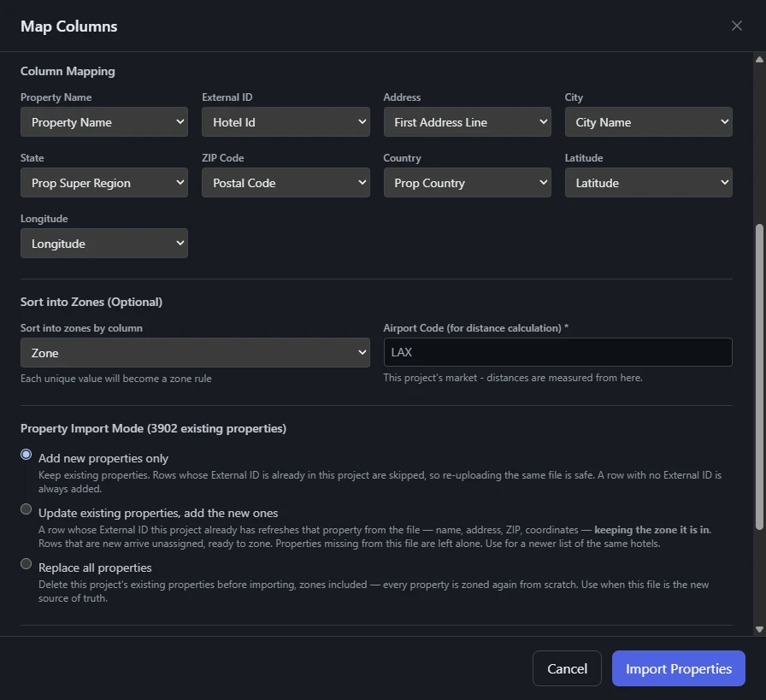Screen dimensions: 766x700
Task: Choose the Replace all properties radio button
Action: click(27, 564)
